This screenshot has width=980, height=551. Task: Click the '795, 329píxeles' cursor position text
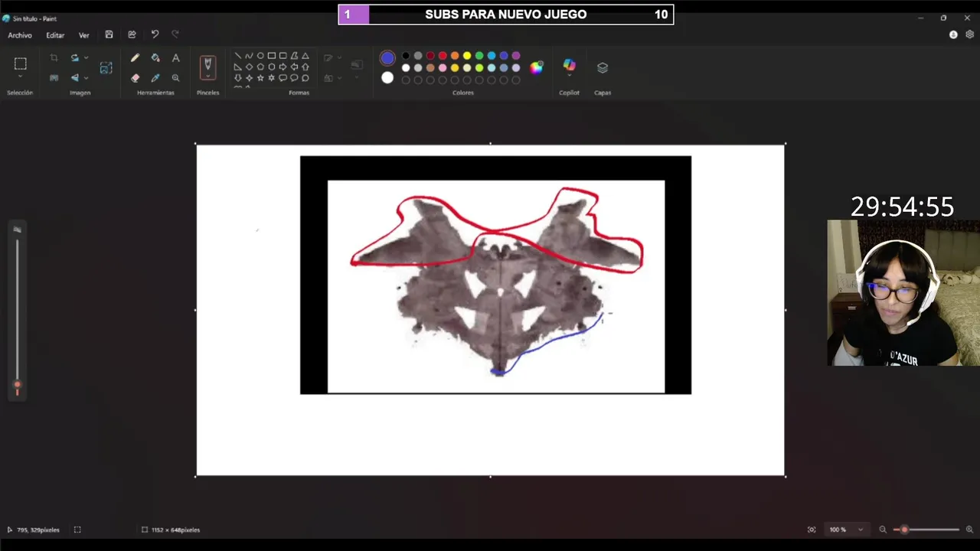38,530
